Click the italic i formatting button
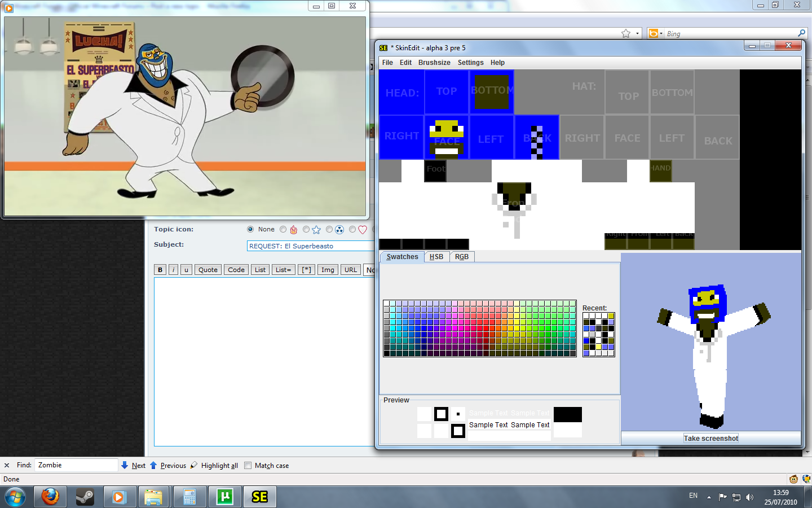This screenshot has height=508, width=812. click(x=173, y=270)
